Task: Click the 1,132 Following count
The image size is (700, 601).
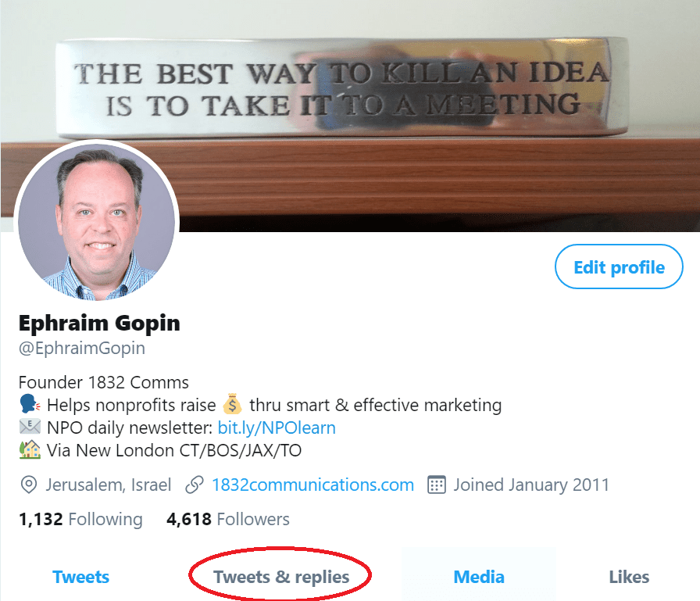Action: click(x=80, y=519)
